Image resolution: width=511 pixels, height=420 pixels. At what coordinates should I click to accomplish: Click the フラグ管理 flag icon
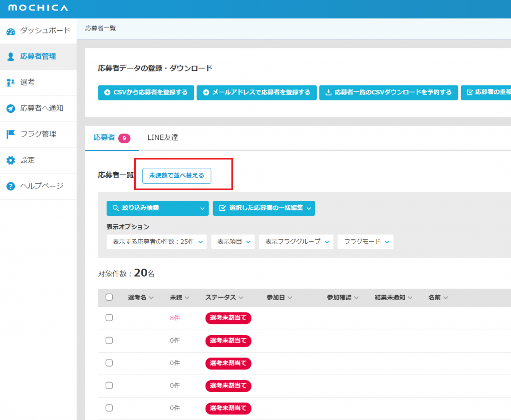click(x=10, y=134)
